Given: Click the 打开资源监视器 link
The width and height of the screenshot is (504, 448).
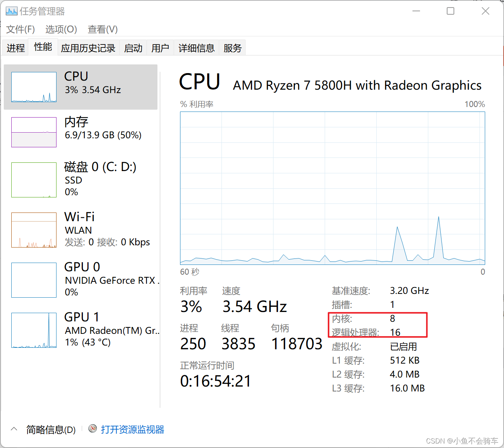Looking at the screenshot, I should point(133,430).
